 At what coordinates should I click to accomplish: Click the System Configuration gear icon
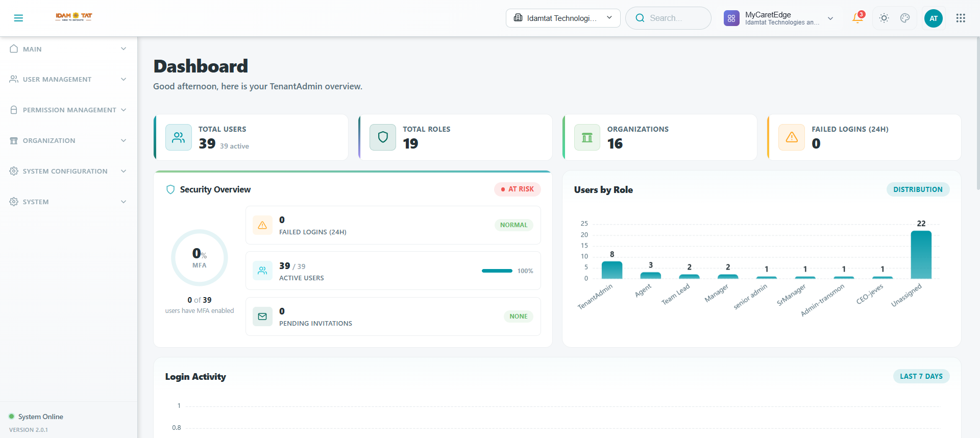tap(14, 171)
